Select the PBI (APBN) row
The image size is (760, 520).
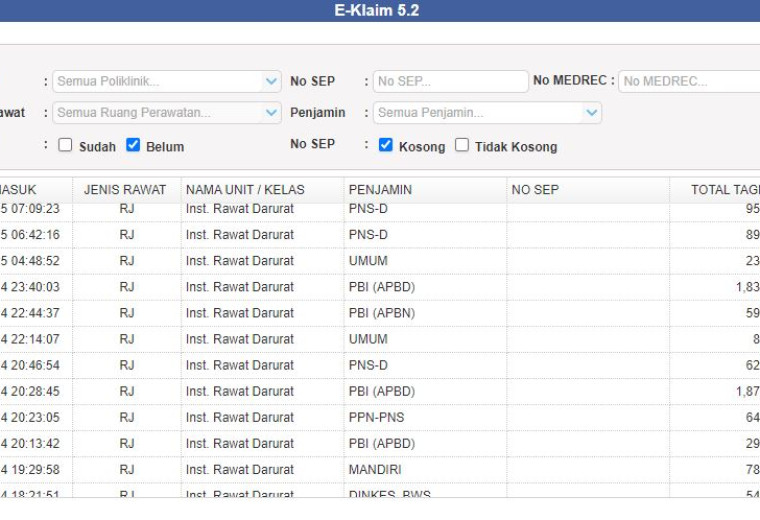pos(380,313)
